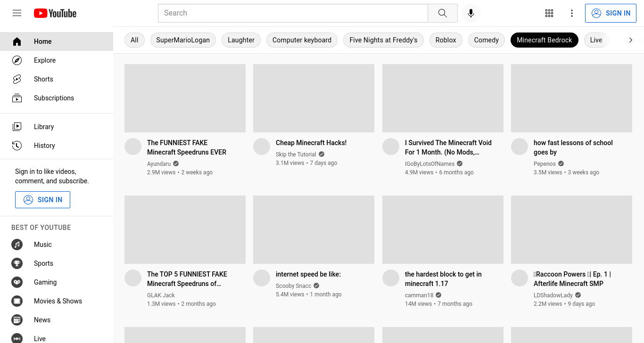The height and width of the screenshot is (343, 644).
Task: Click the search magnifier button
Action: click(442, 13)
